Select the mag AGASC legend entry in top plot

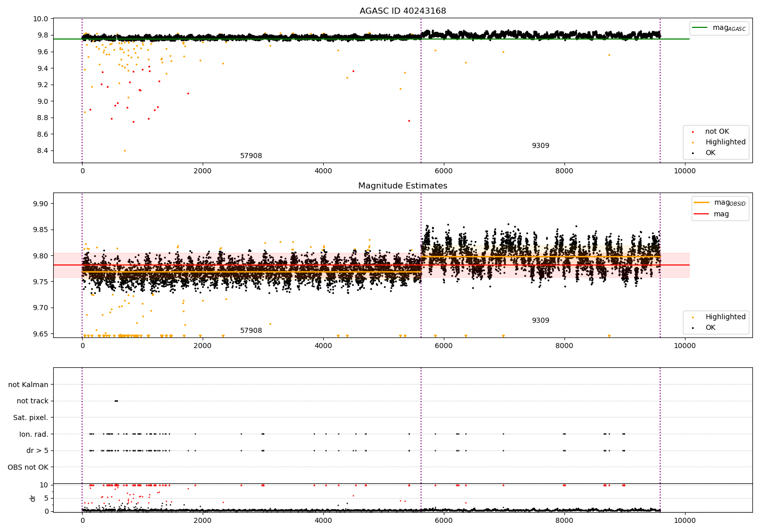point(719,28)
